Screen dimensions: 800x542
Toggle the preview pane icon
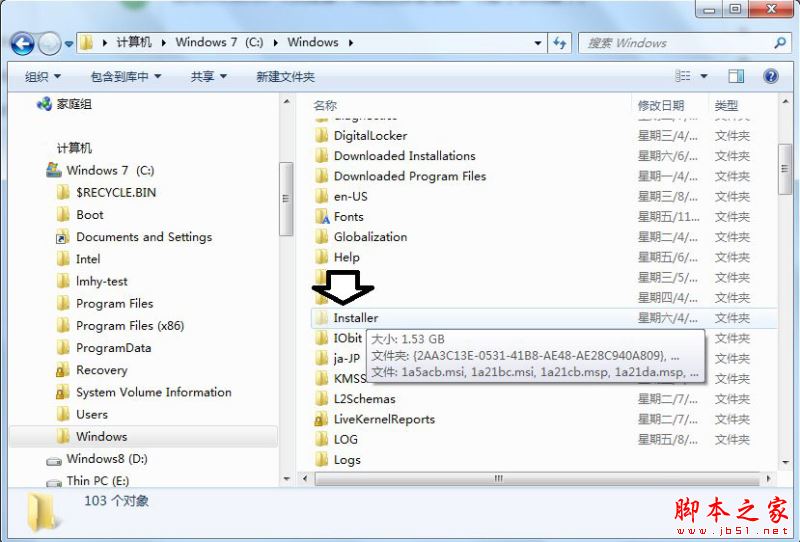point(736,76)
